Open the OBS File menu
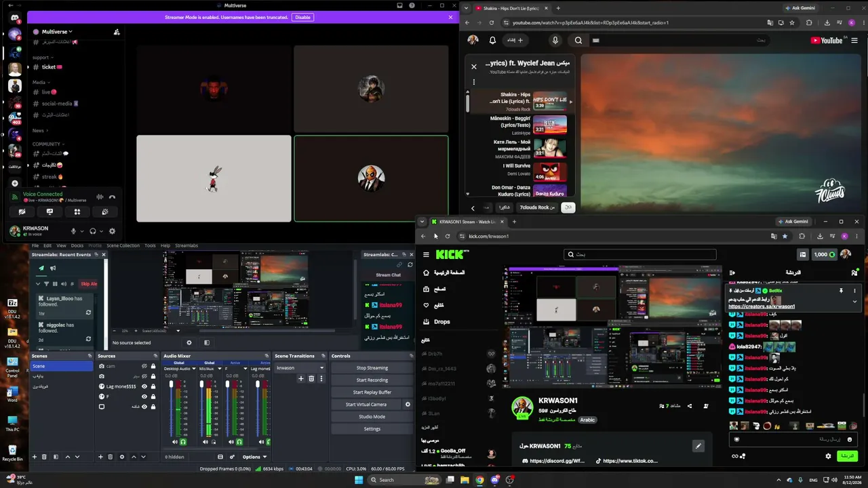868x488 pixels. 35,245
